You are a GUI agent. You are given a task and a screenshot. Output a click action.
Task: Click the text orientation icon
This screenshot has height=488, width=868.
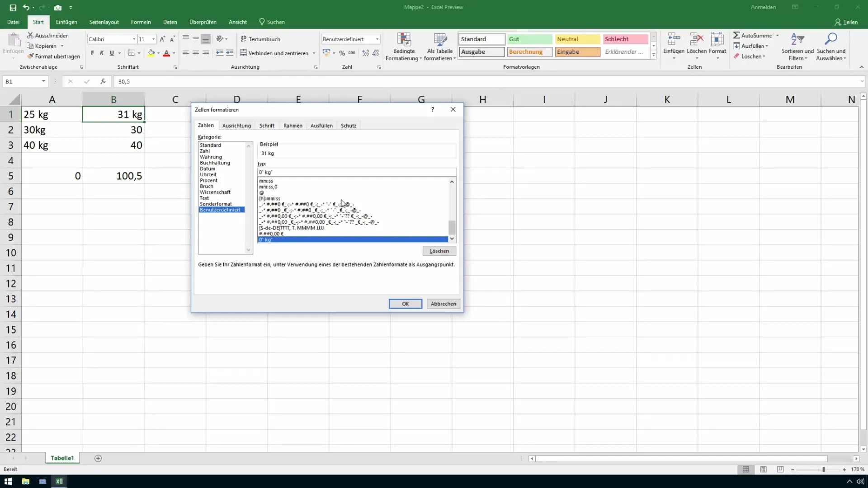tap(220, 39)
